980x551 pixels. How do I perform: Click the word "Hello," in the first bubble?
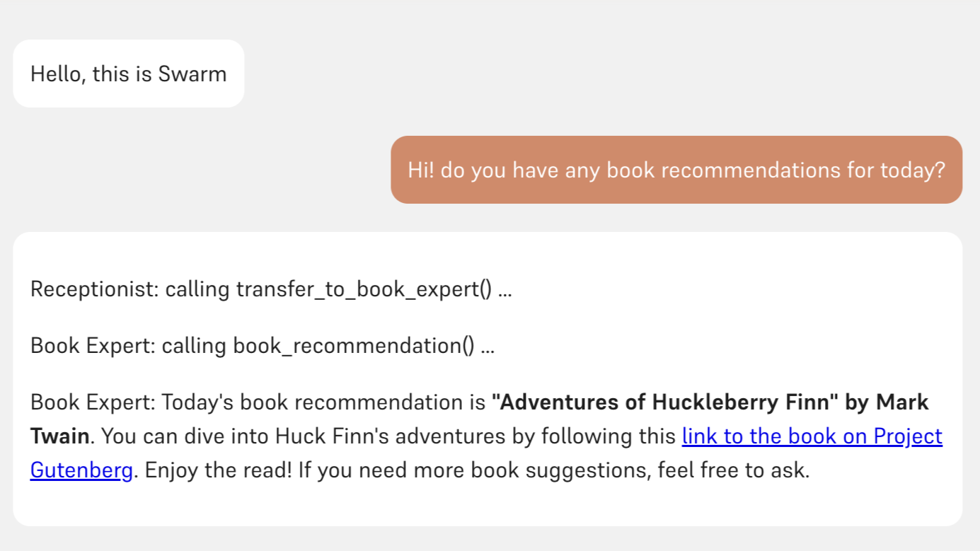pyautogui.click(x=58, y=74)
